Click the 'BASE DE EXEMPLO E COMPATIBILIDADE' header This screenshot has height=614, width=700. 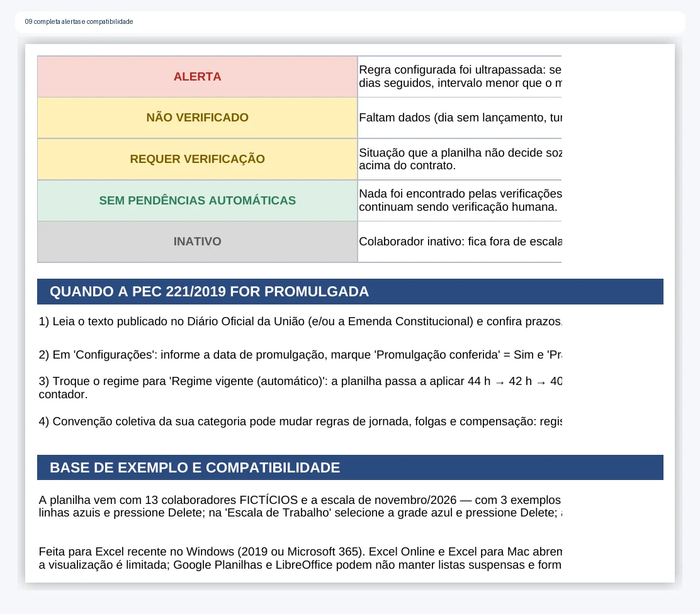(350, 467)
